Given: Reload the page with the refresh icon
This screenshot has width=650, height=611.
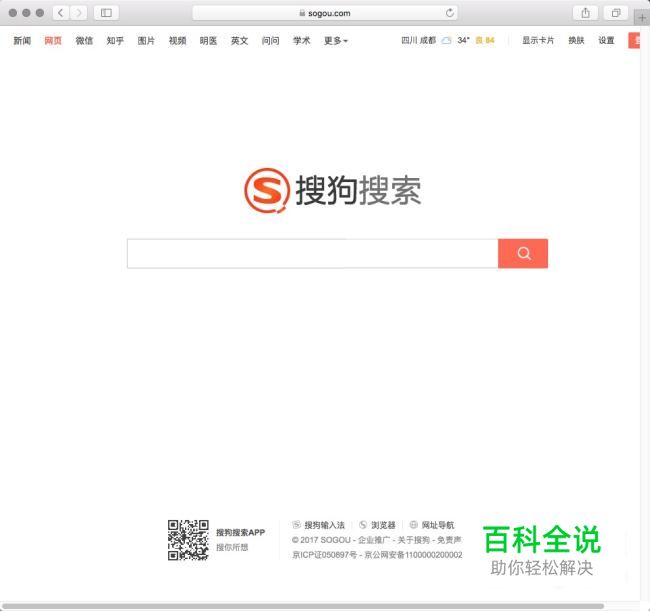Looking at the screenshot, I should point(450,13).
